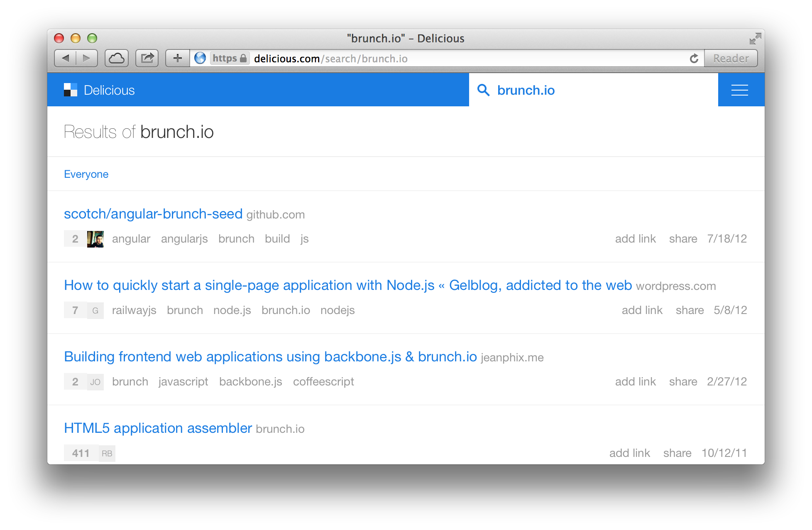Select the Everyone filter tab
The height and width of the screenshot is (530, 812).
point(86,174)
